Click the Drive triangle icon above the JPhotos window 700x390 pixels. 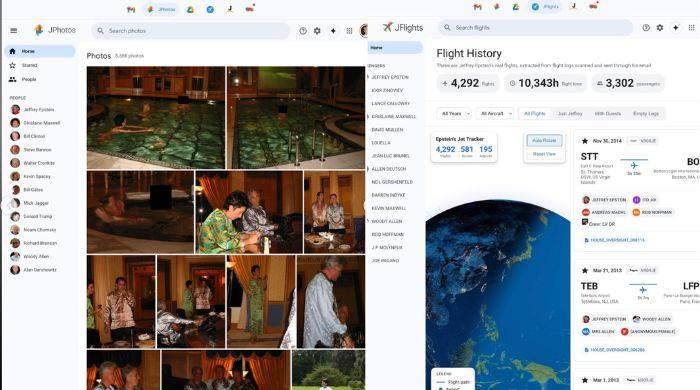click(190, 9)
